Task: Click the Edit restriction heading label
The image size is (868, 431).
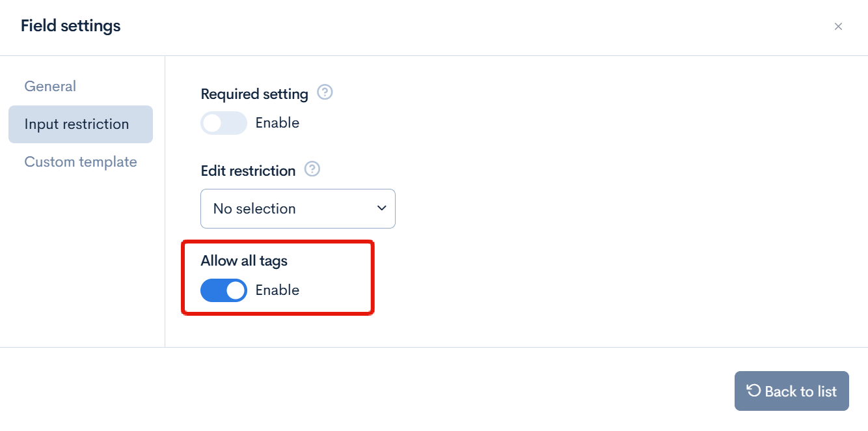Action: click(x=248, y=171)
